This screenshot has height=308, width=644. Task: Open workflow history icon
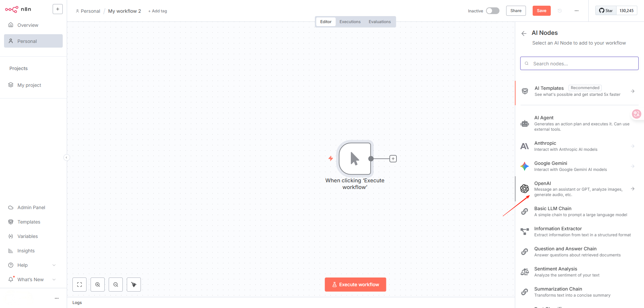[x=560, y=11]
